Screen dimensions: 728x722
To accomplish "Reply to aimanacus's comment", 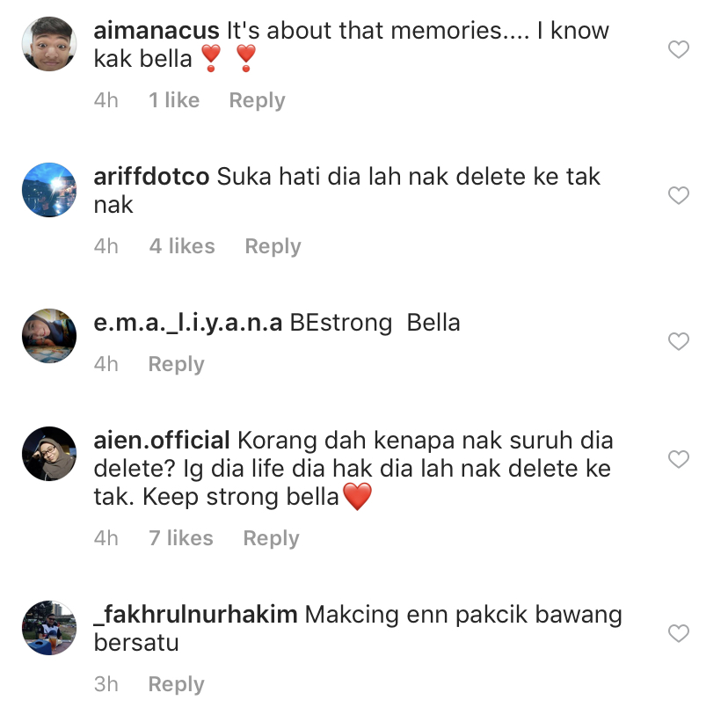I will tap(258, 100).
